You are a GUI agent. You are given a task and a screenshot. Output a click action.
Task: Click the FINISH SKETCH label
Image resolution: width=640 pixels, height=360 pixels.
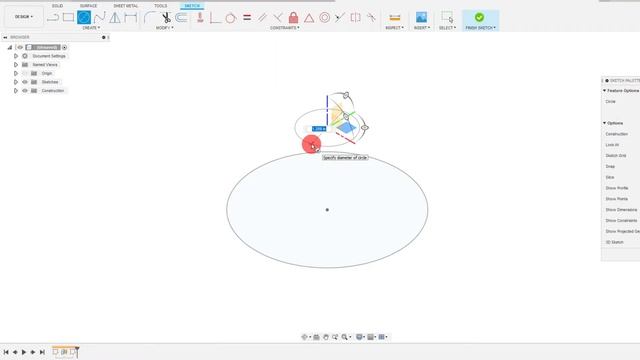[x=480, y=28]
